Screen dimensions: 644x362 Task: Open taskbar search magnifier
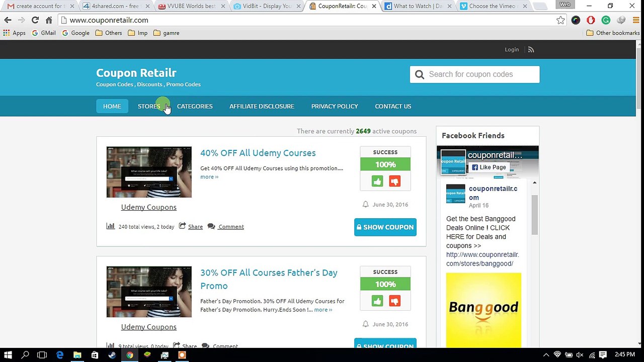[25, 355]
